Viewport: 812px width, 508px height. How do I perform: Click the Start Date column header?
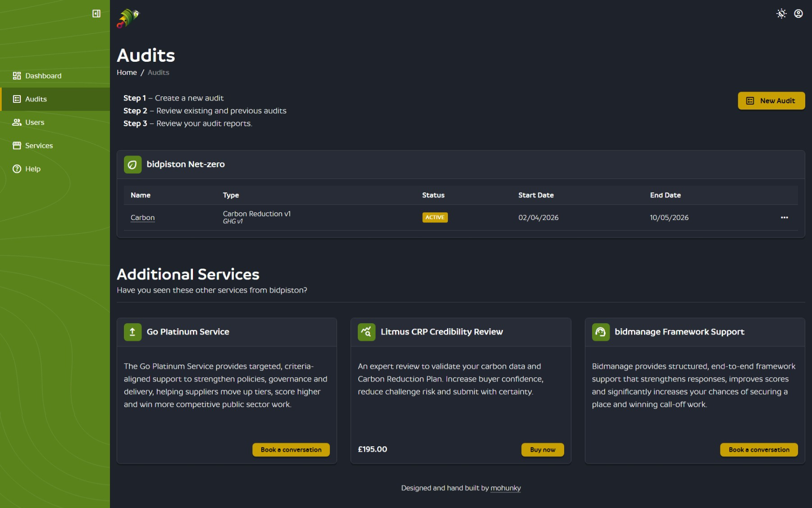click(536, 195)
